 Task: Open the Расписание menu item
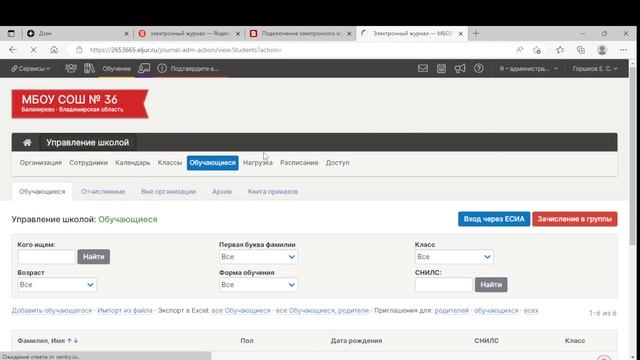(x=299, y=162)
